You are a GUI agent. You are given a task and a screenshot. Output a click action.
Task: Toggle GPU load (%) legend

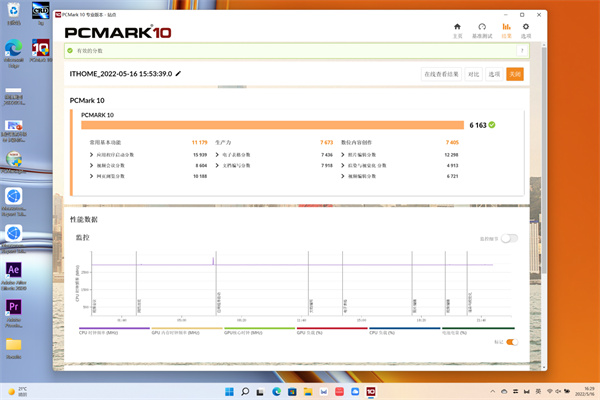pyautogui.click(x=332, y=331)
